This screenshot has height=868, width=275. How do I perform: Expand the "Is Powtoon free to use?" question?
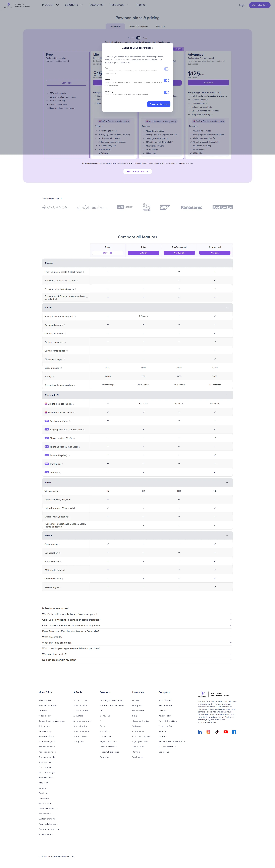(137, 608)
